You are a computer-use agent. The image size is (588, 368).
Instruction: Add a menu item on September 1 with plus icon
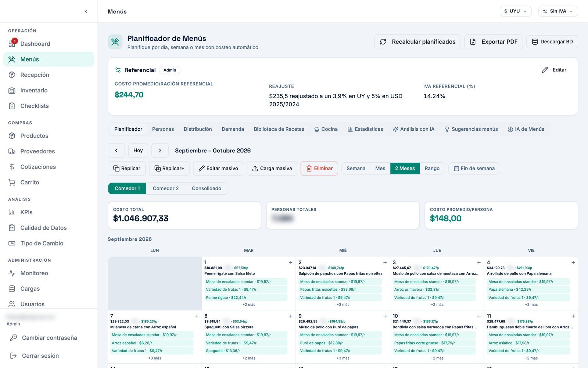[291, 262]
